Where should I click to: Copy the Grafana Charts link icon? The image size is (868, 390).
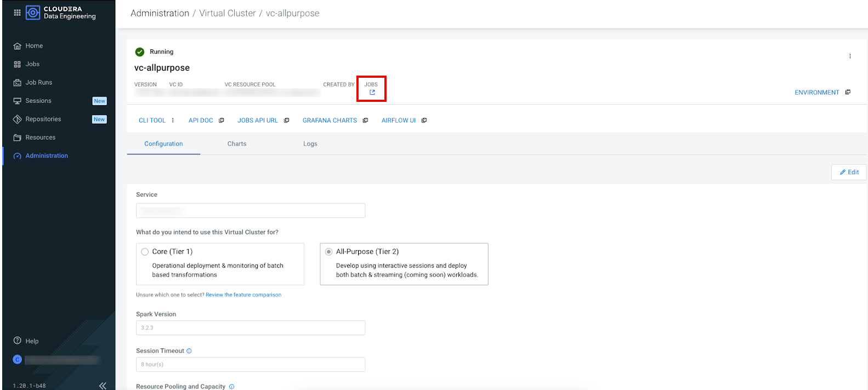coord(365,121)
